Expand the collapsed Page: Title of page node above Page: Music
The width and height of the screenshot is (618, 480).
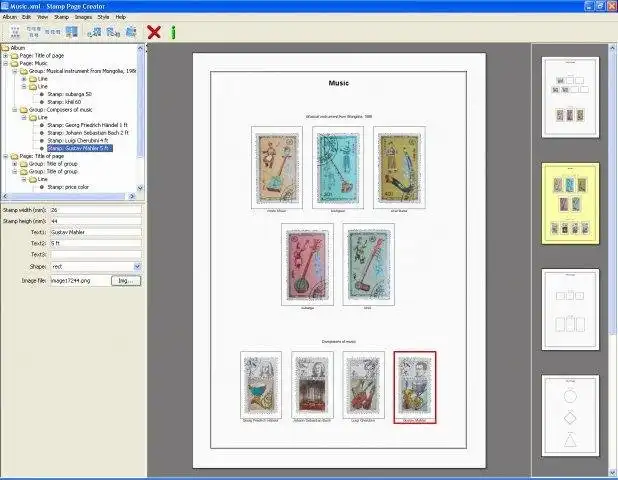[6, 56]
